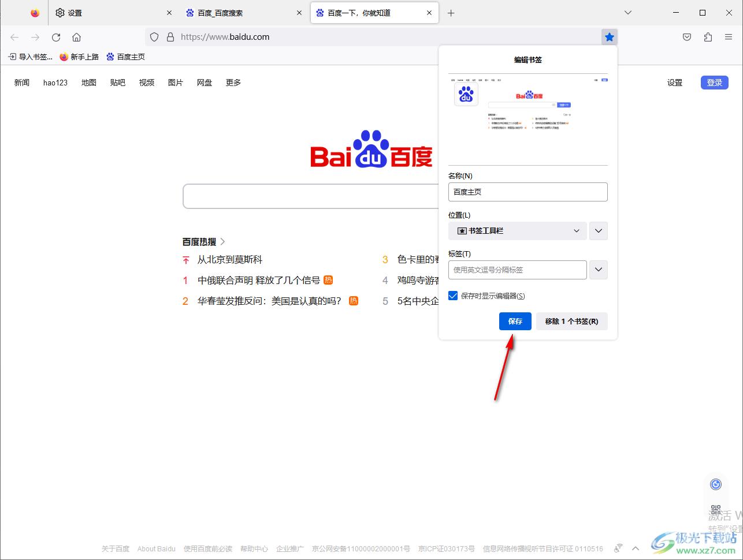The image size is (743, 560).
Task: Close the 百度一下，你就知道 tab
Action: coord(429,13)
